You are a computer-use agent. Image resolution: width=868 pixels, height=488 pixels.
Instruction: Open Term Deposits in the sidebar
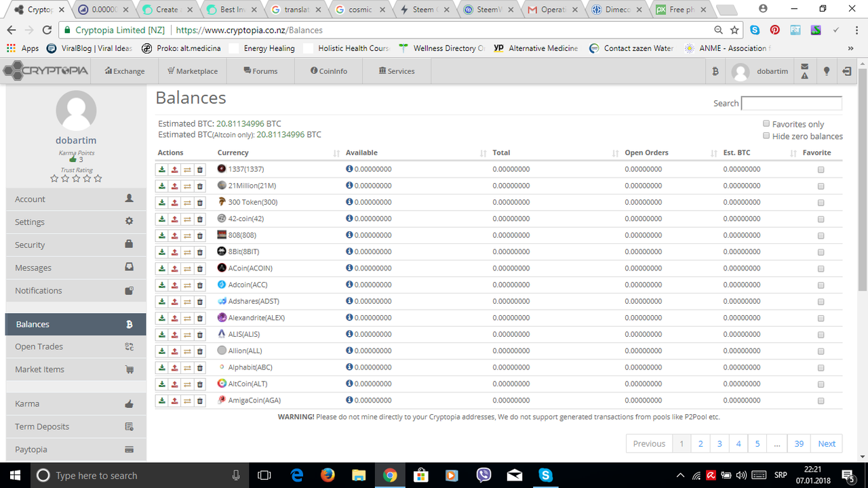tap(75, 426)
